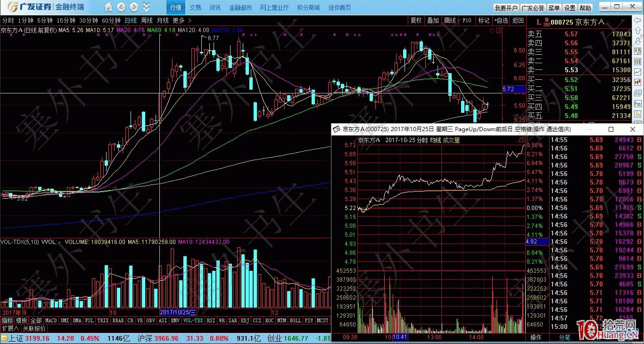Select the BRAR indicator
The height and width of the screenshot is (344, 644).
click(118, 320)
